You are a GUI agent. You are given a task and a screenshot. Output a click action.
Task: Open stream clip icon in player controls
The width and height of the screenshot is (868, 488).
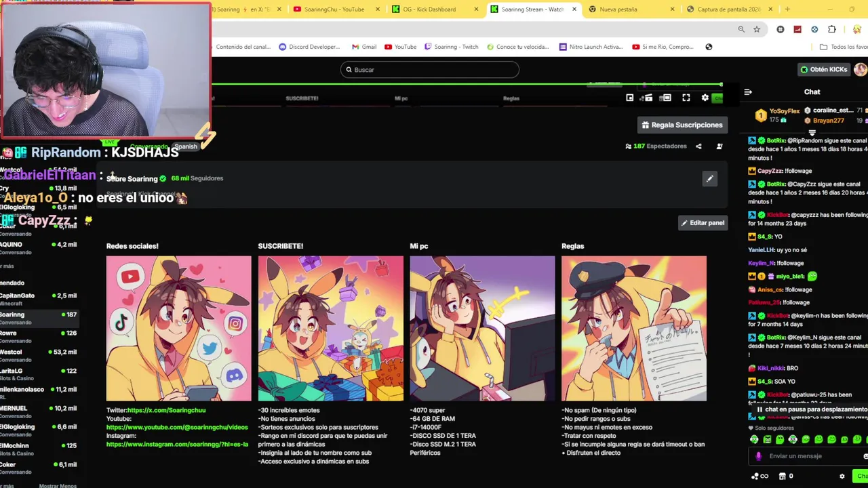(648, 98)
